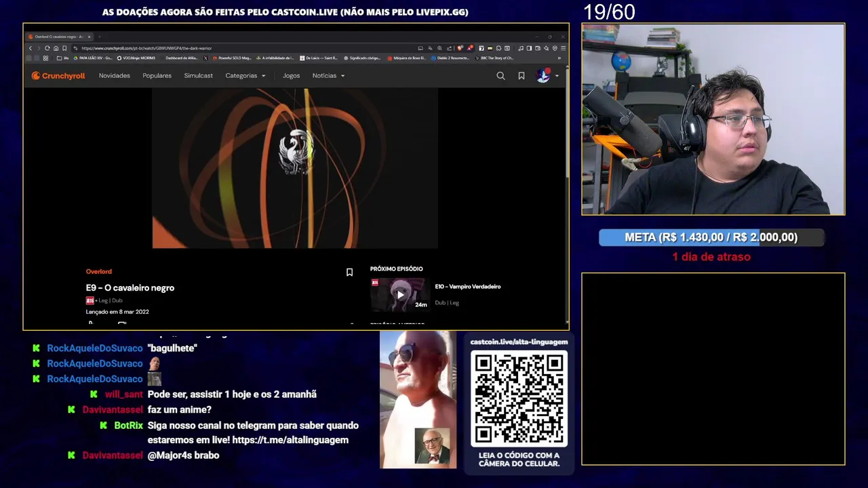868x488 pixels.
Task: Click the Crunchyroll logo
Action: (x=58, y=76)
